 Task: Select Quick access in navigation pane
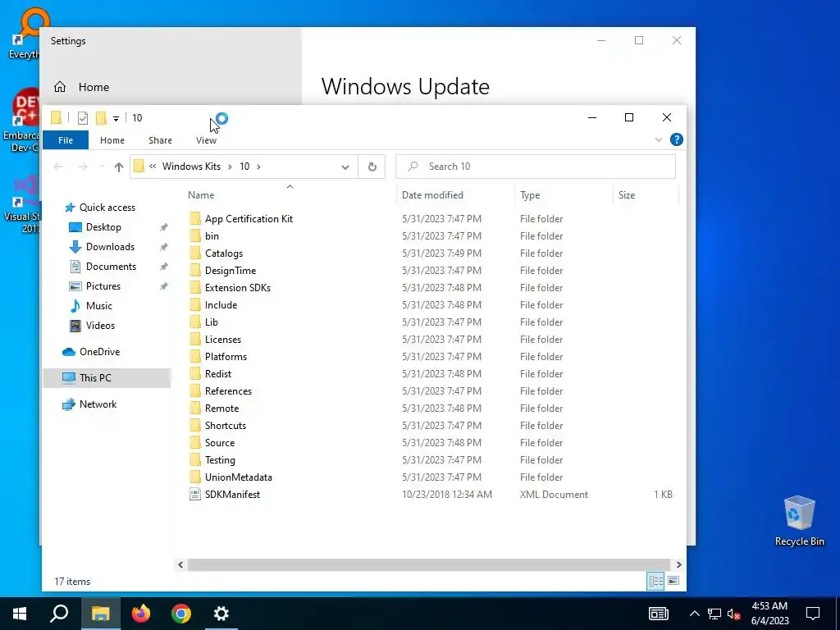[107, 208]
